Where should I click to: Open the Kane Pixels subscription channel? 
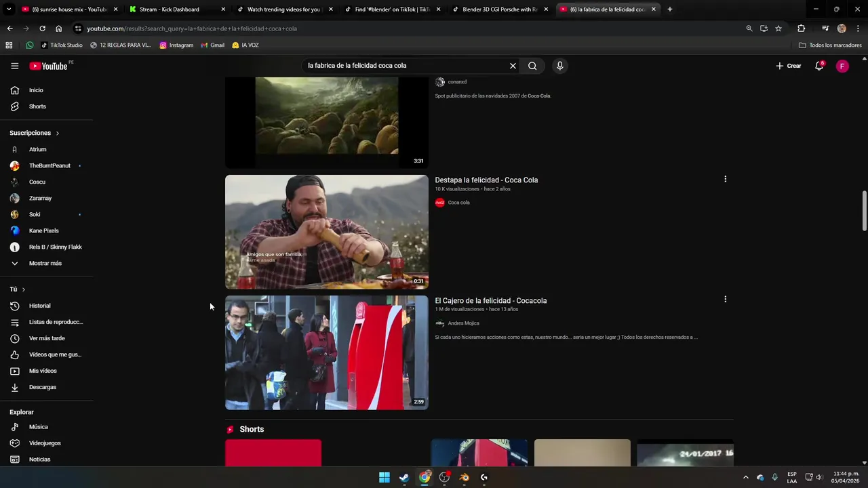(x=43, y=230)
